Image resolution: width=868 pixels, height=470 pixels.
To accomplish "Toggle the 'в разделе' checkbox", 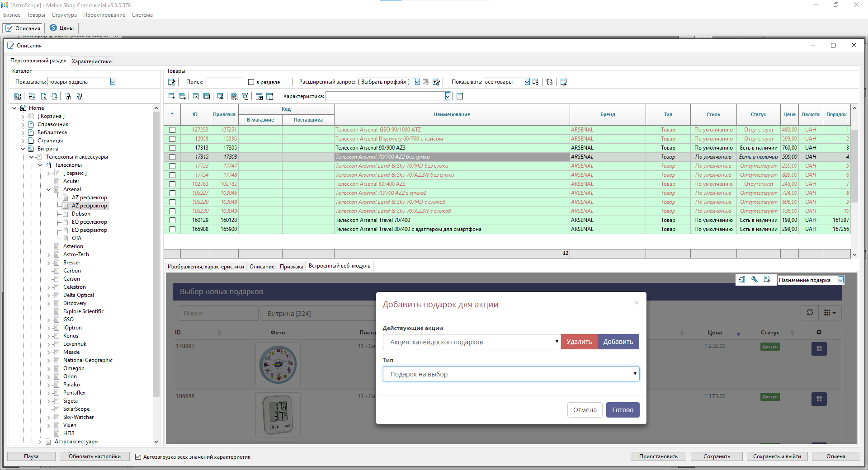I will click(251, 82).
